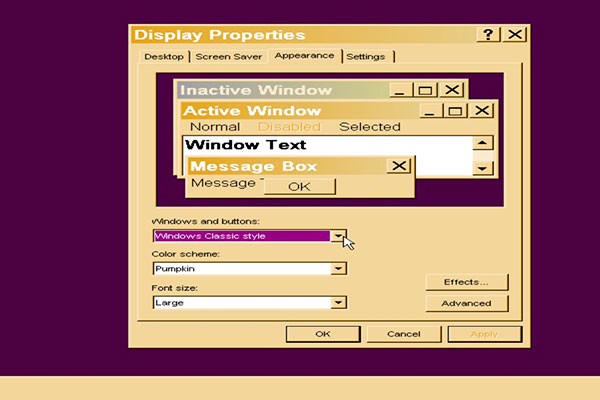Click the Apply button
The image size is (600, 400).
coord(484,334)
